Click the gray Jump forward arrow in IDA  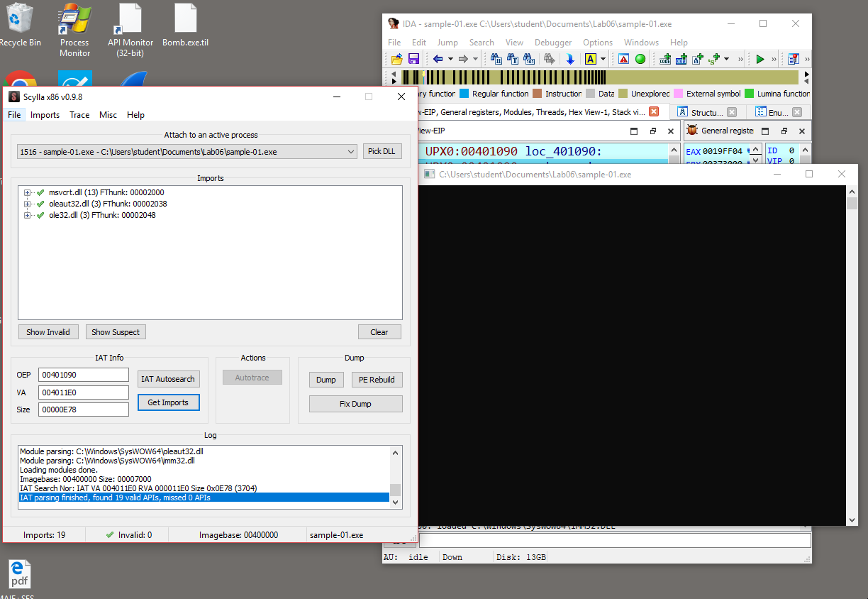pos(463,59)
